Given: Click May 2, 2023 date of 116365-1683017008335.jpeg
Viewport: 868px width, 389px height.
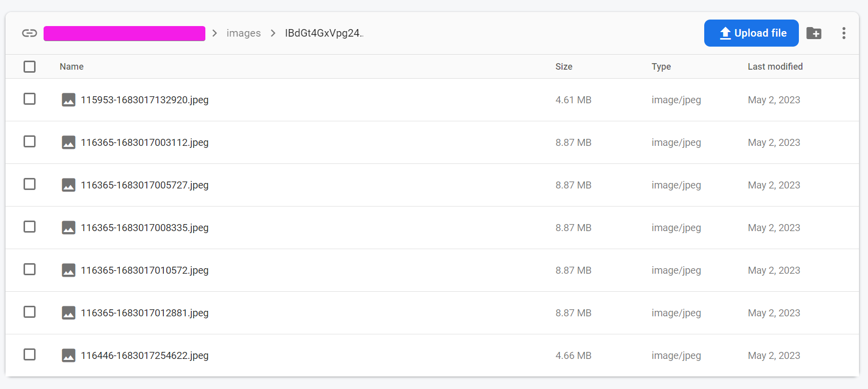Looking at the screenshot, I should [774, 228].
